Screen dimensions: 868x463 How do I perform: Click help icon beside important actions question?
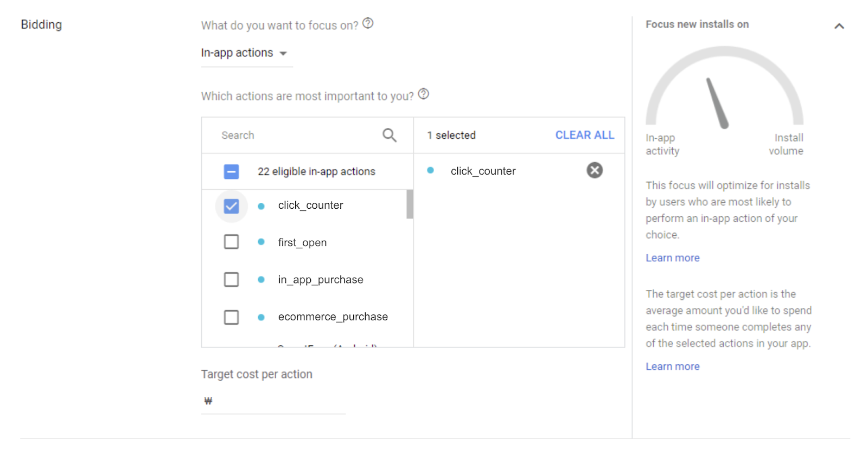(424, 94)
